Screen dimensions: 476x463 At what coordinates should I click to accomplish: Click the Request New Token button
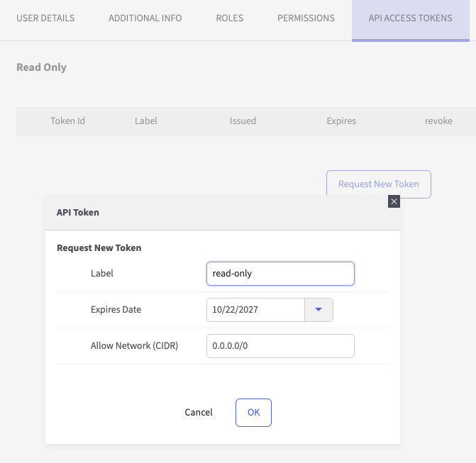pyautogui.click(x=378, y=184)
